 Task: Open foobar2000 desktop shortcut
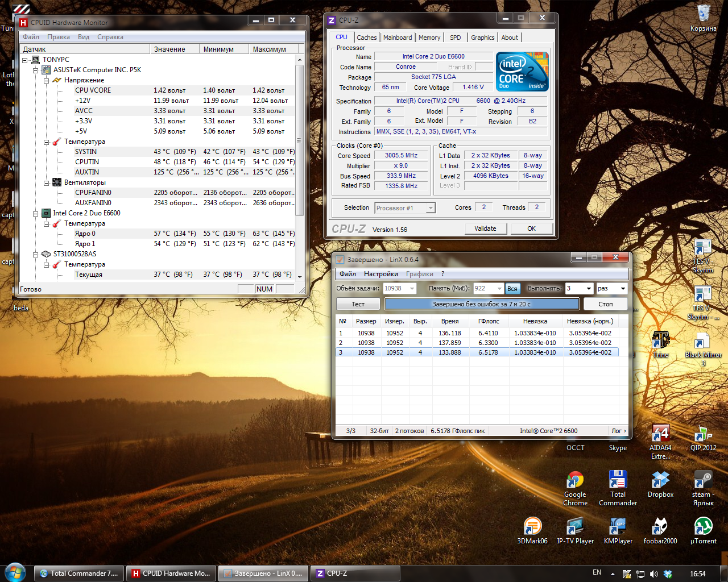(660, 527)
